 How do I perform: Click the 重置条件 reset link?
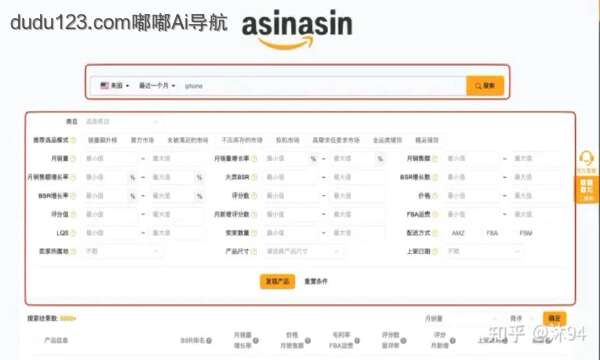(316, 281)
